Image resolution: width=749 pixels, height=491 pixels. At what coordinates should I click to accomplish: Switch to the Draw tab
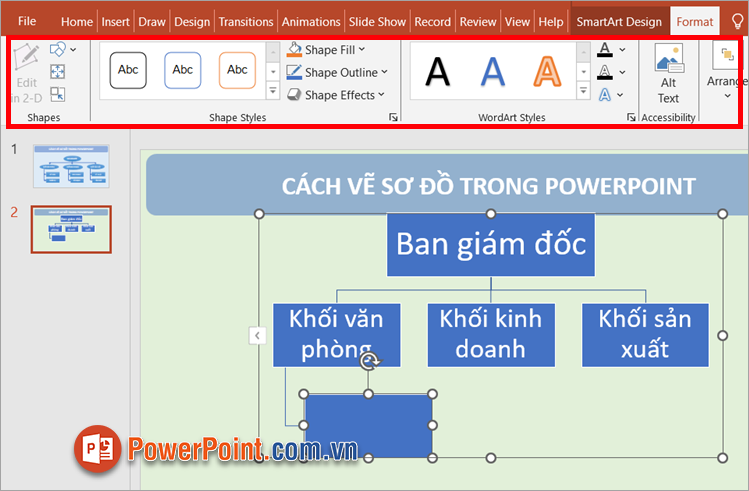pos(152,22)
